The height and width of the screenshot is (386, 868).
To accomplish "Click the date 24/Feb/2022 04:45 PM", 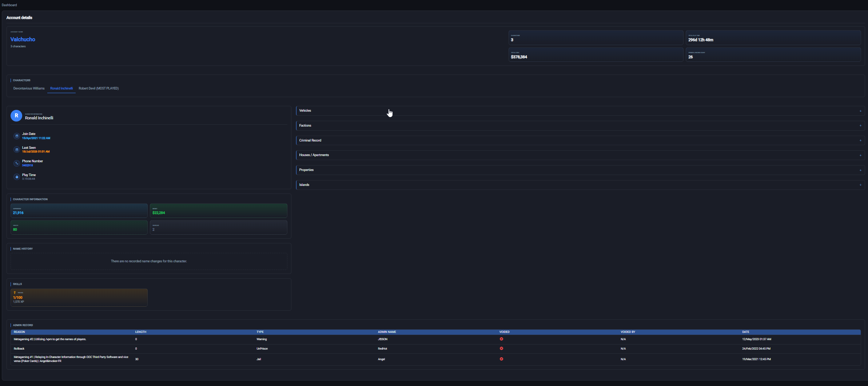I will coord(756,349).
